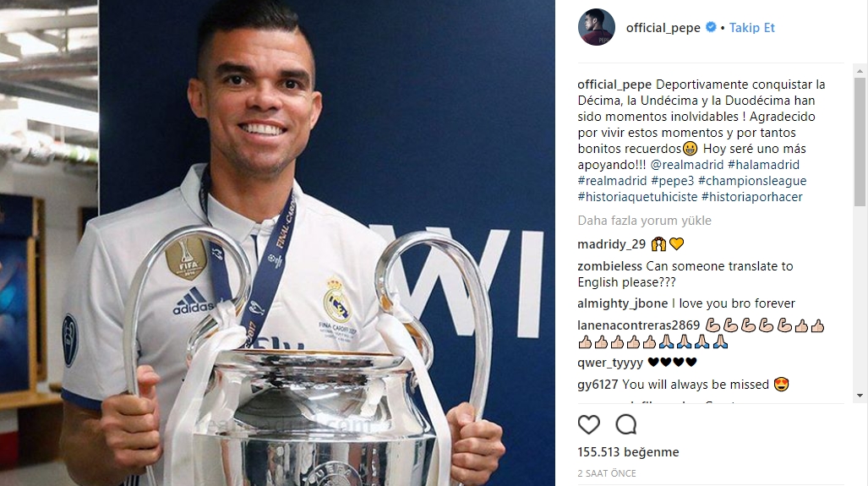Click the blue verified badge
This screenshot has height=486, width=868.
click(x=711, y=27)
